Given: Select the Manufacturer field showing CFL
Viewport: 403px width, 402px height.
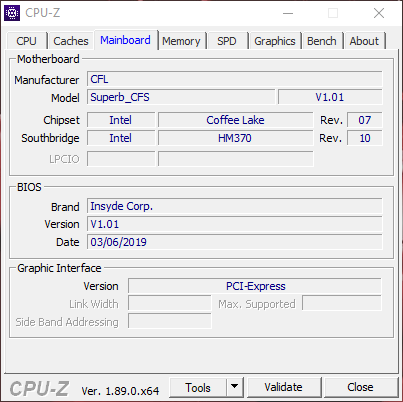Looking at the screenshot, I should 235,79.
